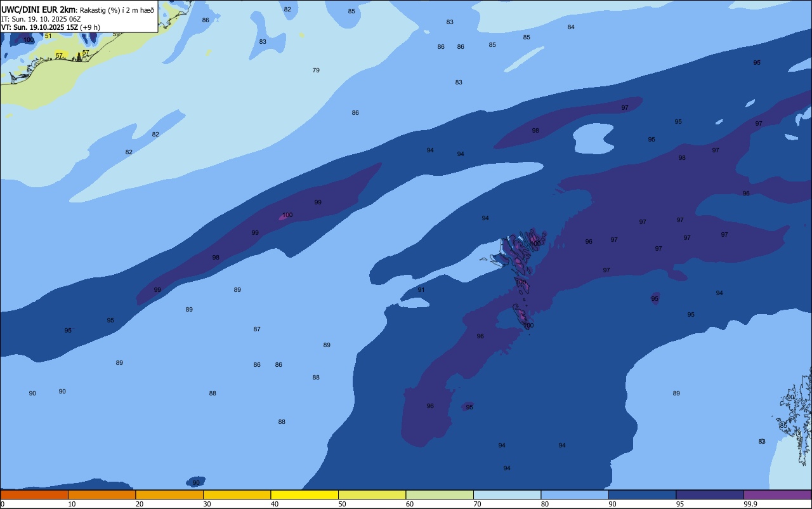Pick the bright yellow 40–50 legend swatch
This screenshot has width=812, height=509.
(x=304, y=494)
